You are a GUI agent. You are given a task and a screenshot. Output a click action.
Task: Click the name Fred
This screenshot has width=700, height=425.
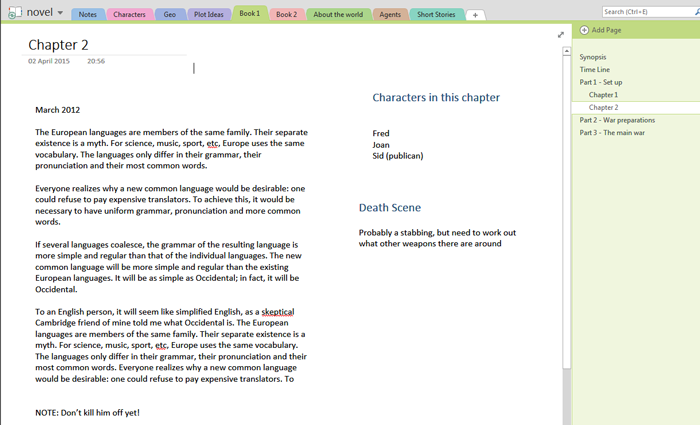click(x=381, y=133)
